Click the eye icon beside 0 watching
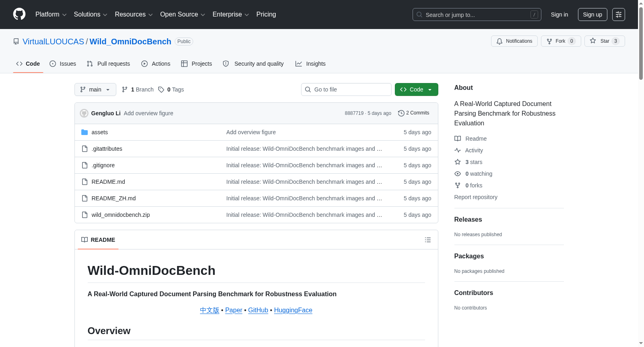 tap(458, 174)
